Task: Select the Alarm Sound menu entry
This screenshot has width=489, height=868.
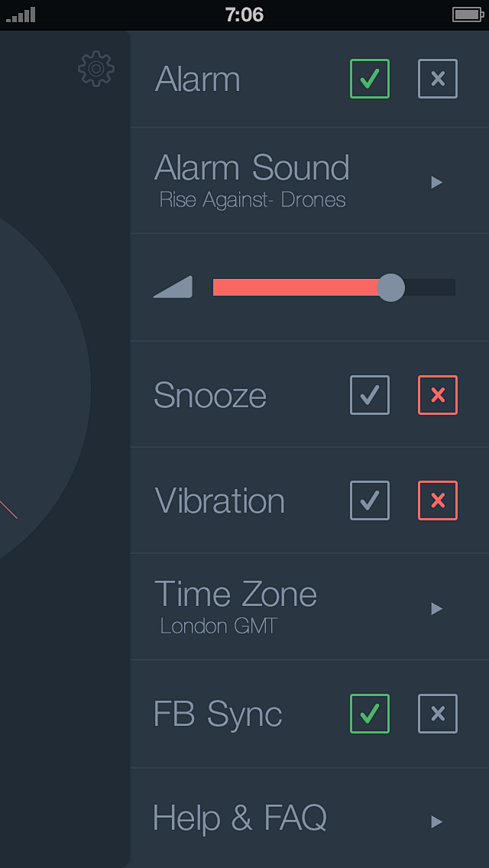Action: click(309, 180)
